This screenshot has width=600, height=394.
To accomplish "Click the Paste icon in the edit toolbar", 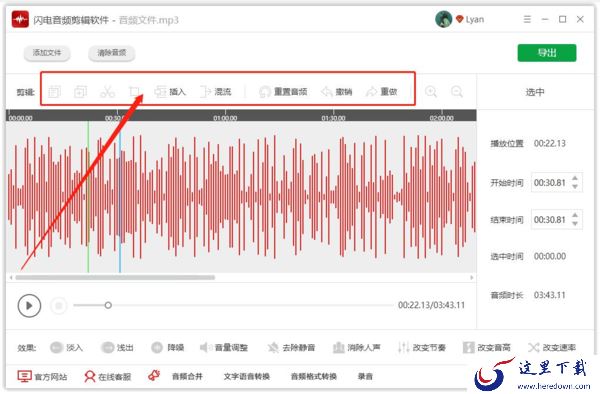I will 80,92.
